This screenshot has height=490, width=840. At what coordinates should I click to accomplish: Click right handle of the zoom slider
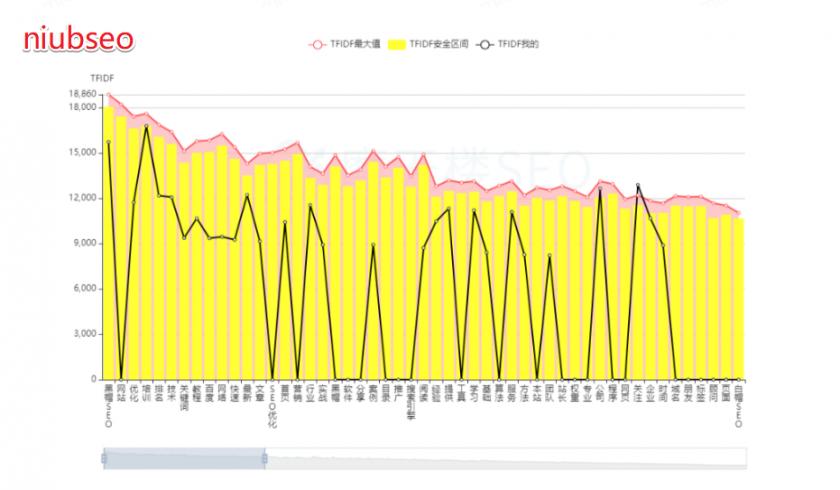point(265,458)
